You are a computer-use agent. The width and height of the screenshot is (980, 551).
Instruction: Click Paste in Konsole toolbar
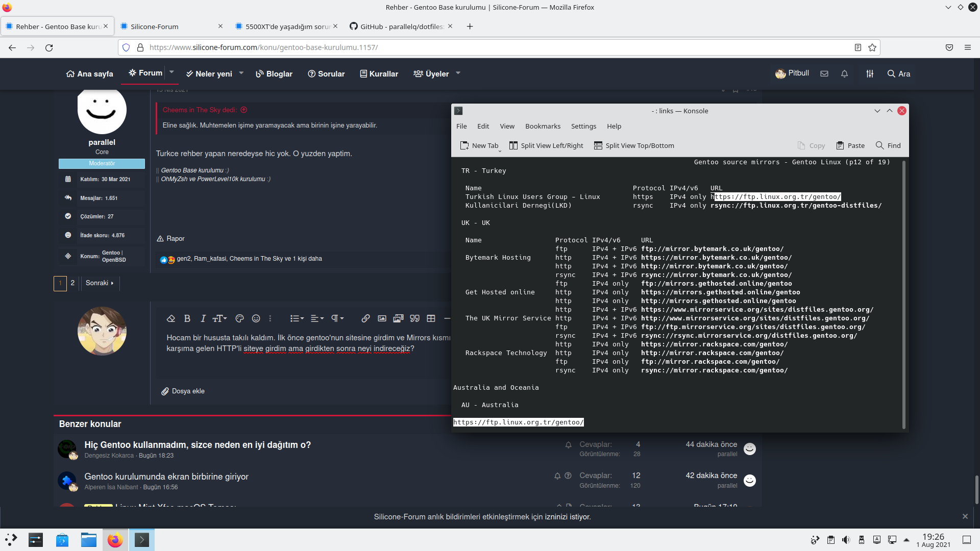(x=850, y=146)
